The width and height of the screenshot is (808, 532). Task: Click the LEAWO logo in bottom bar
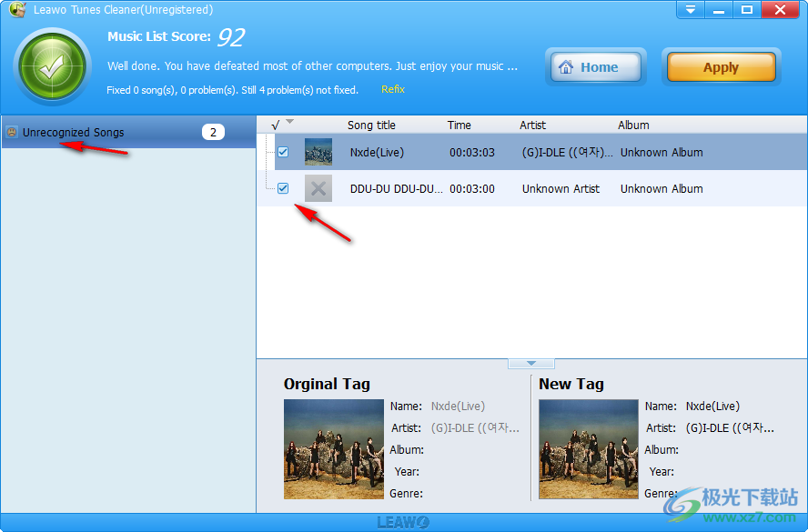403,523
